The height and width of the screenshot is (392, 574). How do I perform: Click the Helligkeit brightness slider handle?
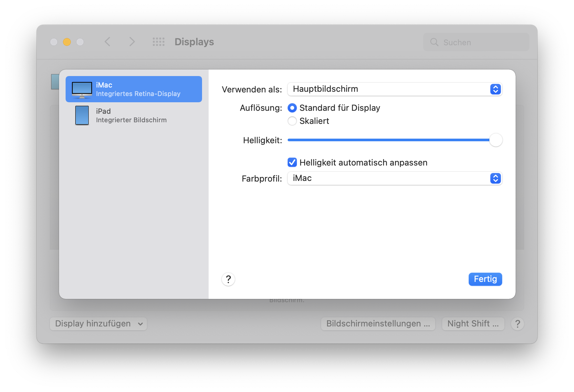point(496,140)
